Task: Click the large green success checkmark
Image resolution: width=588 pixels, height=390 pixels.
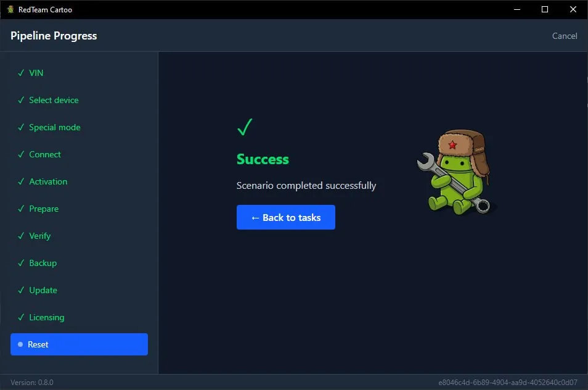Action: [245, 127]
